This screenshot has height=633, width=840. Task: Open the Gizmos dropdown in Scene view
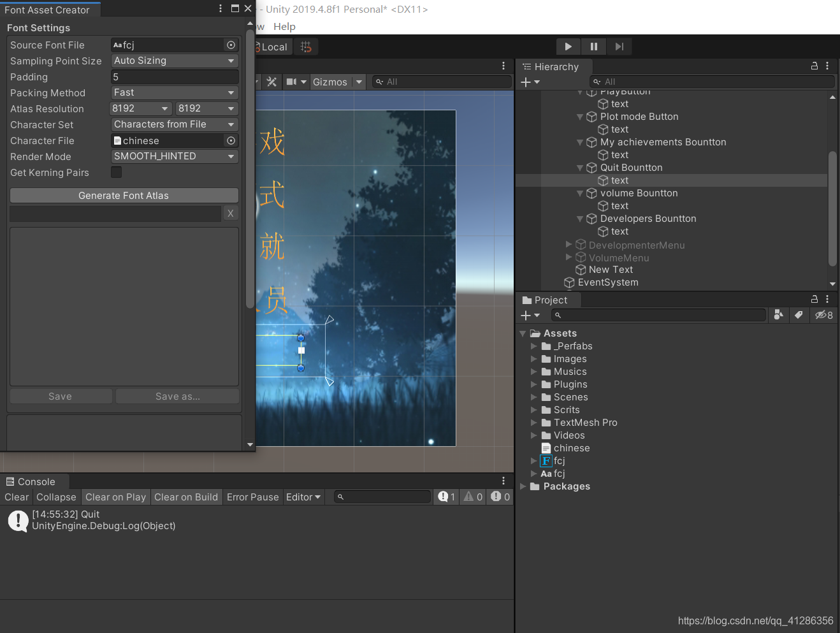[337, 82]
